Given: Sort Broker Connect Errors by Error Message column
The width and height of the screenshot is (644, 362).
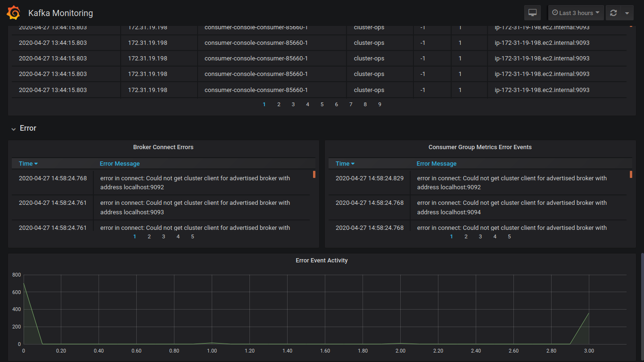Looking at the screenshot, I should coord(120,164).
